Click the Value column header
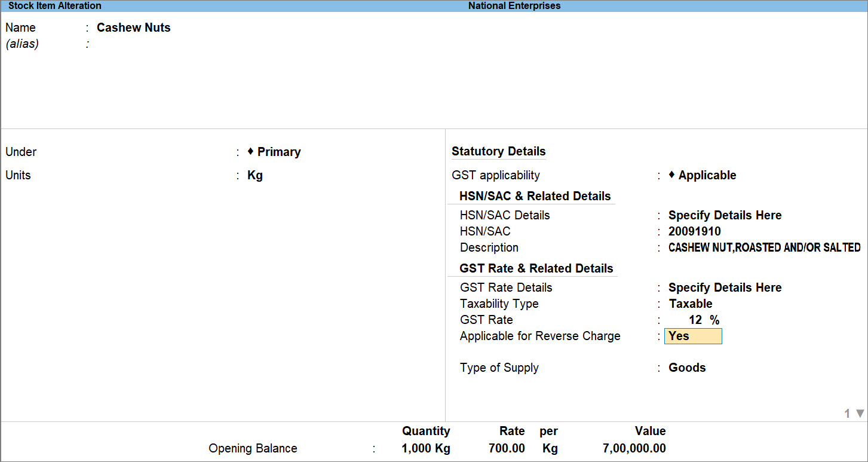The image size is (868, 462). click(x=650, y=431)
